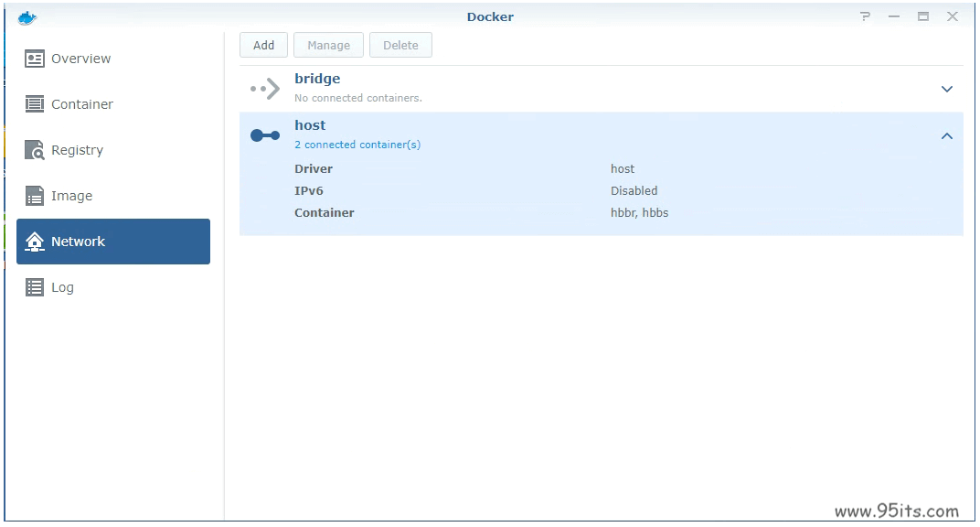The image size is (980, 527).
Task: Click 'No connected containers.' text
Action: [x=358, y=98]
